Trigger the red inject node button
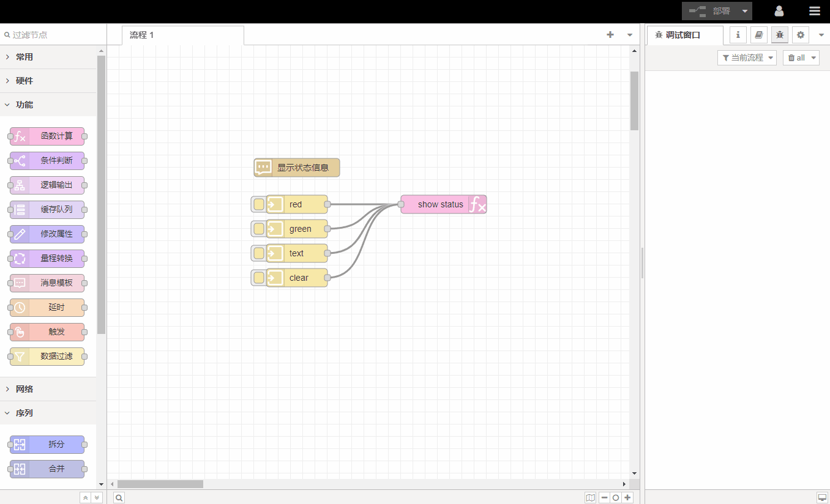 click(259, 204)
